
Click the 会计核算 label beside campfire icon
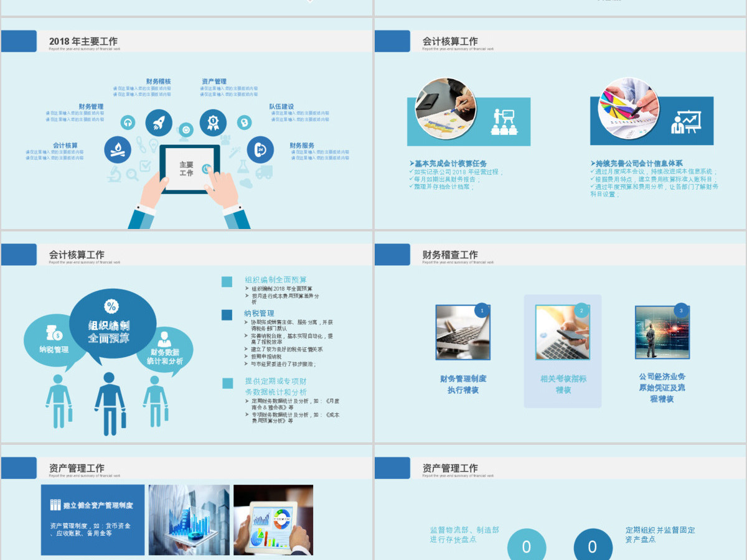[65, 145]
